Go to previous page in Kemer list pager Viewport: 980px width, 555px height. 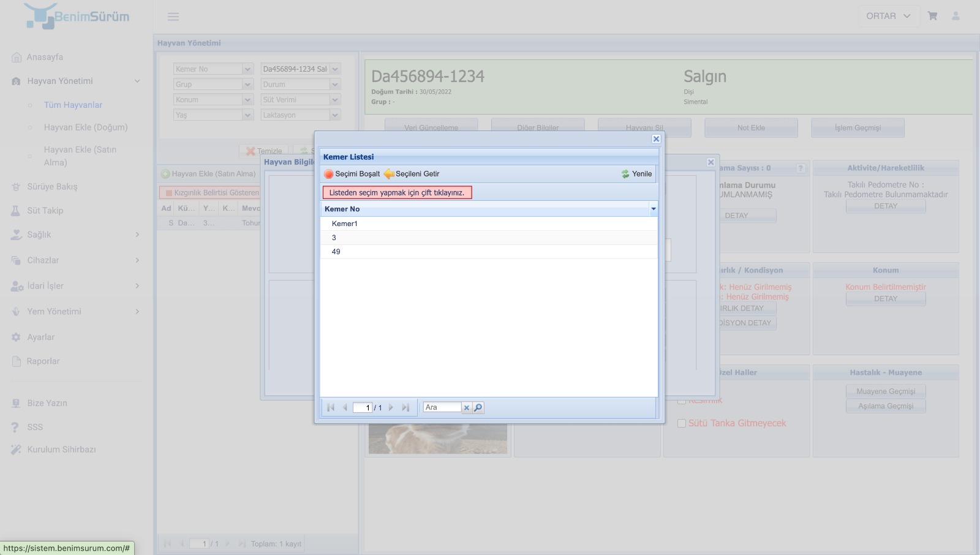(345, 407)
